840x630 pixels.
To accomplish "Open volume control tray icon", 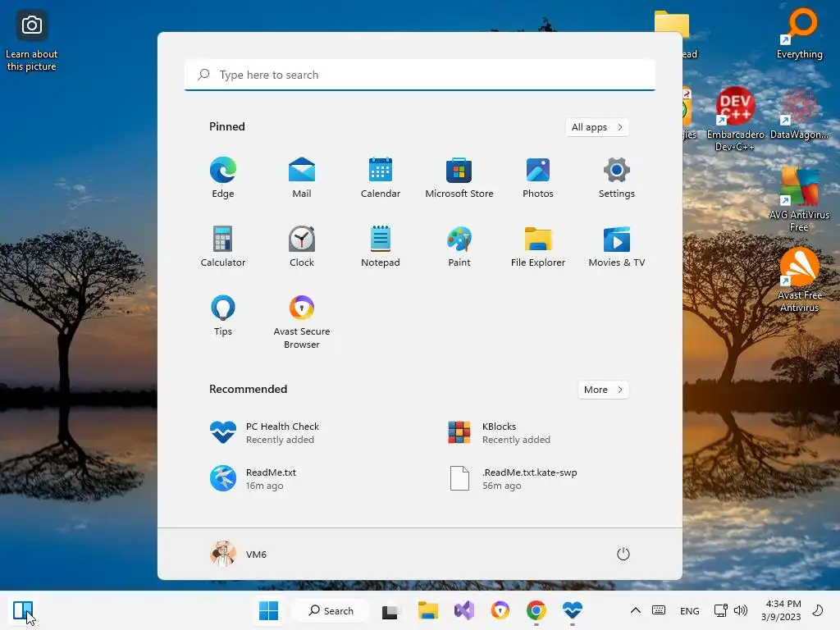I will click(x=741, y=610).
